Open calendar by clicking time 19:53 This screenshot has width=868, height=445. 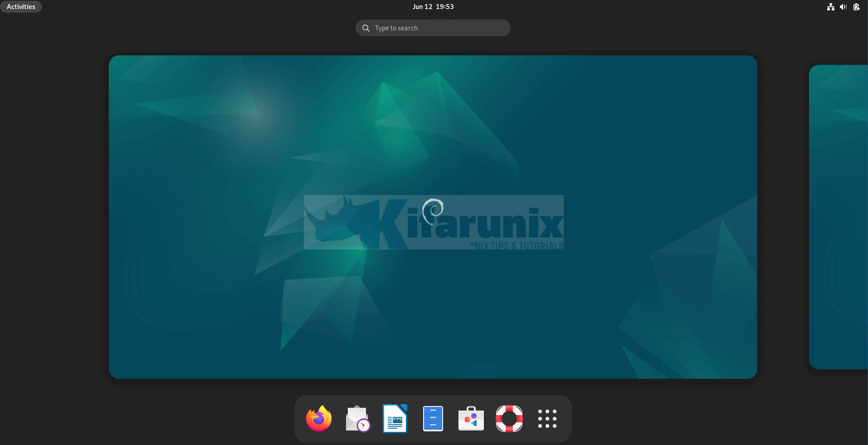(444, 7)
